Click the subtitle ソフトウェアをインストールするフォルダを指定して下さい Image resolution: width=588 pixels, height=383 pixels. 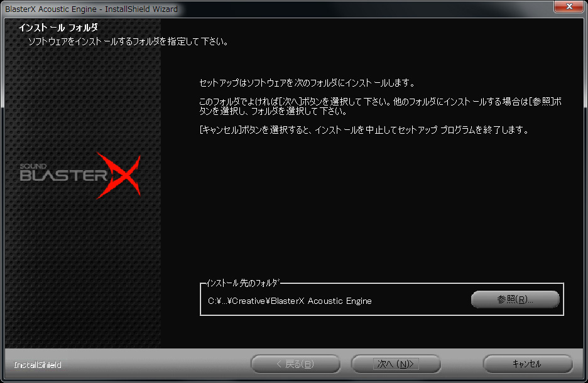click(128, 41)
